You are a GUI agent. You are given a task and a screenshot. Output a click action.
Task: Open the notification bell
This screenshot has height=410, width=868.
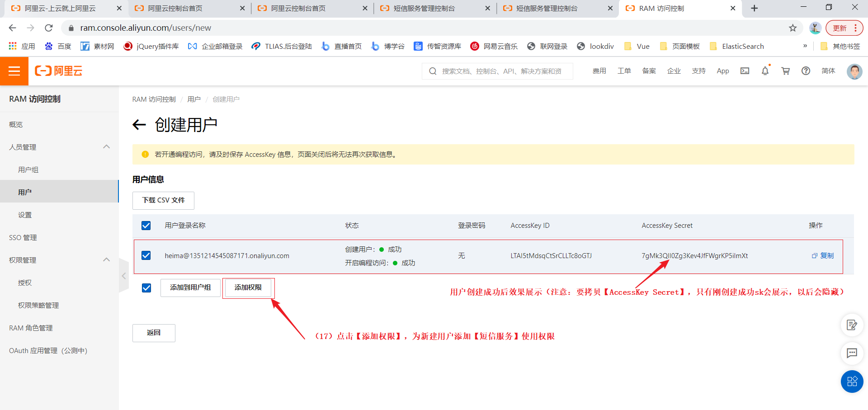click(x=765, y=71)
